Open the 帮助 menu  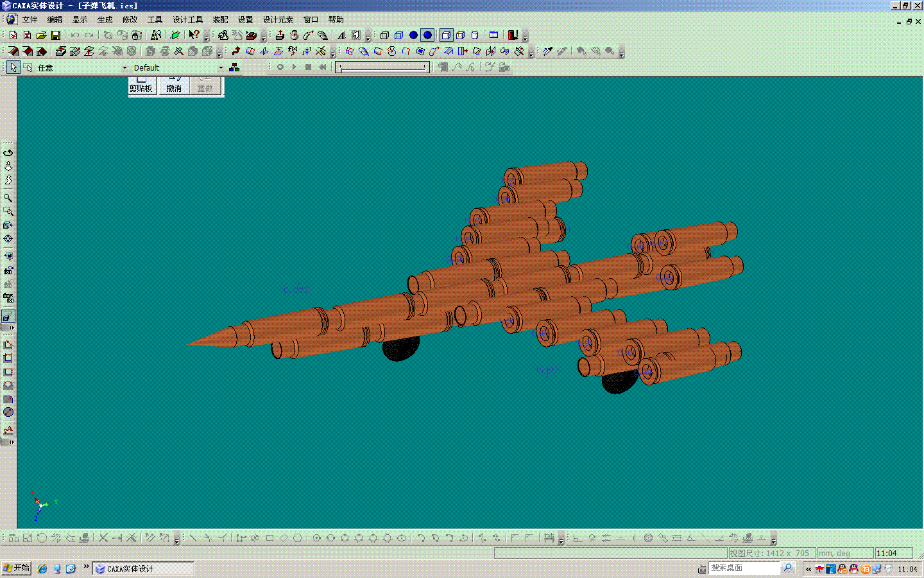point(336,20)
